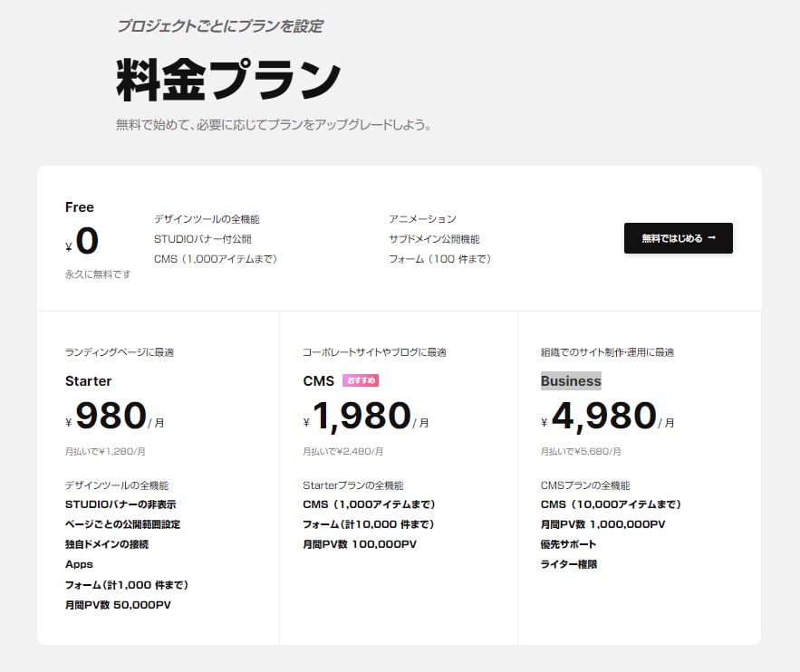Click フォーム（100 件まで） feature
Screen dimensions: 800x672
[x=440, y=259]
